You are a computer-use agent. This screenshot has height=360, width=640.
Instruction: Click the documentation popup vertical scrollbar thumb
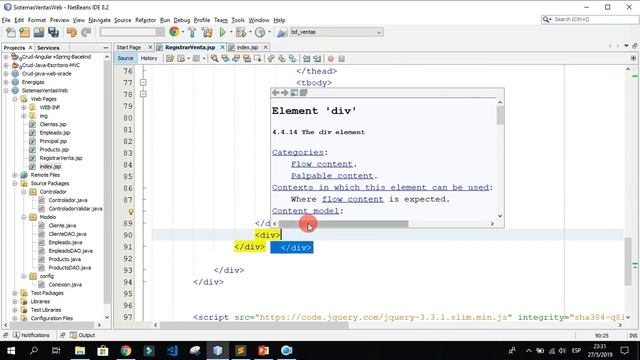pyautogui.click(x=500, y=116)
